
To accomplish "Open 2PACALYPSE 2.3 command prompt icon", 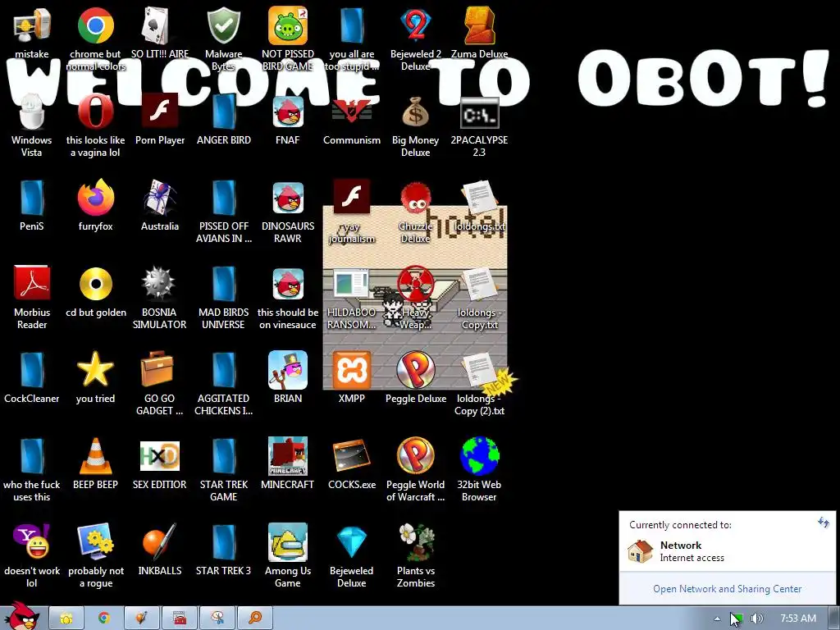I will point(479,112).
